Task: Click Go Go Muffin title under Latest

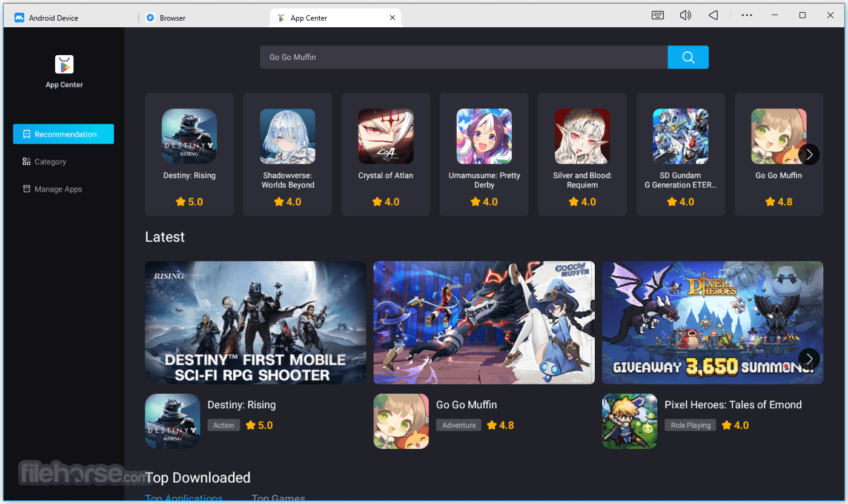Action: click(x=466, y=405)
